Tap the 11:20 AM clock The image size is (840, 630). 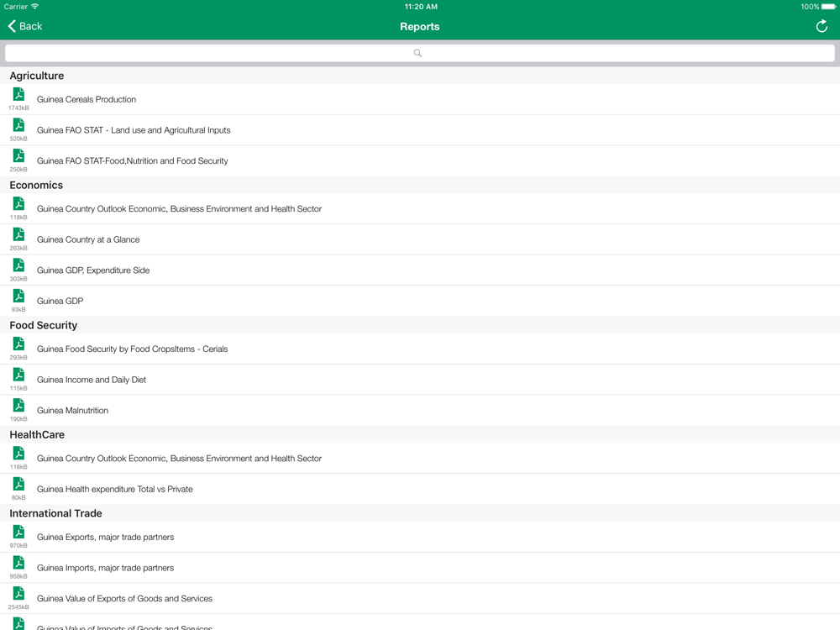(x=421, y=7)
